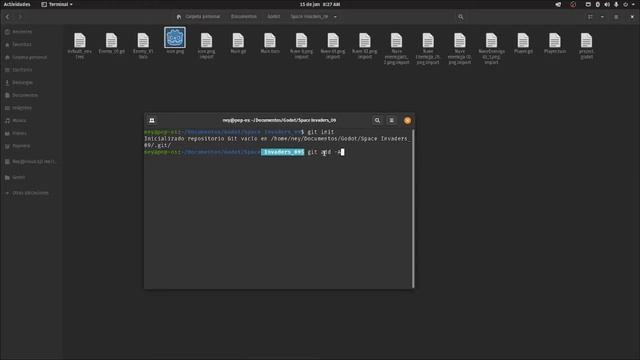
Task: Open Carpeta personal in the sidebar
Action: (26, 57)
